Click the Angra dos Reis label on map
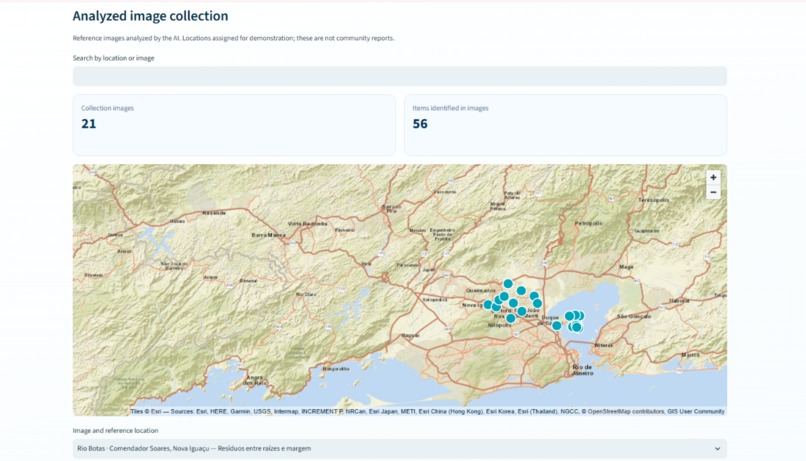The image size is (806, 461). (x=255, y=380)
